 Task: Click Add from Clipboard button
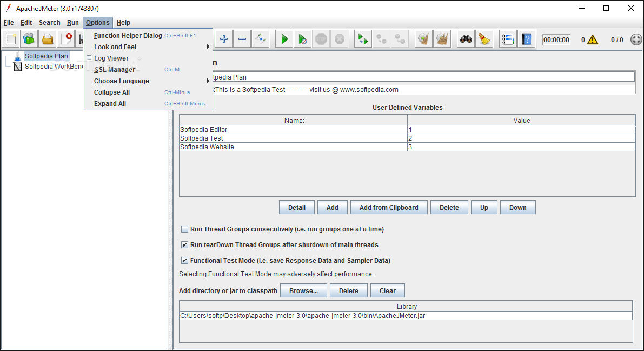pos(389,208)
